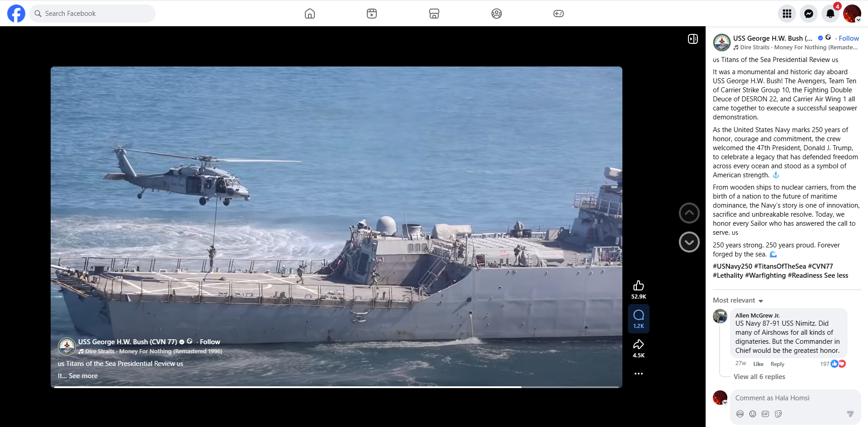Collapse the caption with See less

point(836,275)
